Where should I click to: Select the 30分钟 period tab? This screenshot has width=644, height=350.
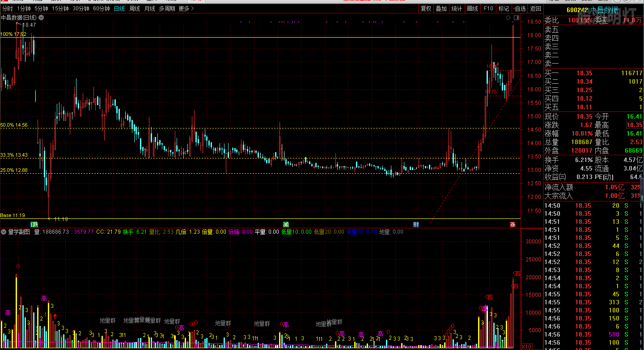(x=81, y=9)
